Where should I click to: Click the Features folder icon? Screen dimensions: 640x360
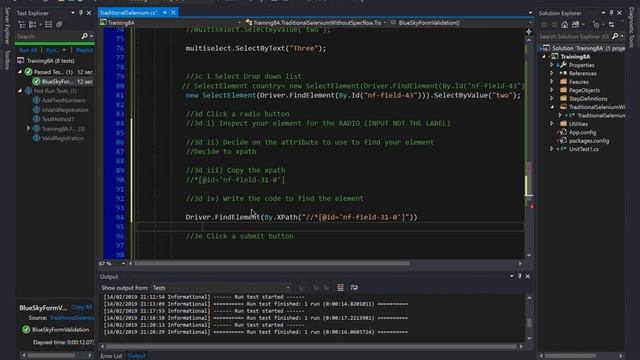[x=563, y=82]
